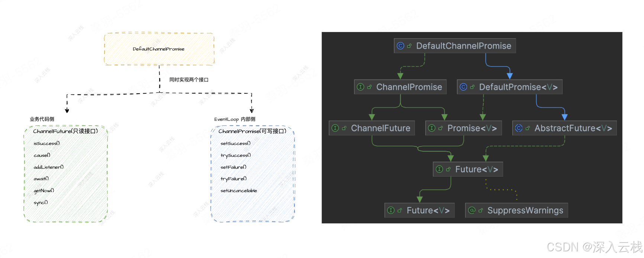Image resolution: width=644 pixels, height=258 pixels.
Task: Click the sync() method entry
Action: coord(41,203)
